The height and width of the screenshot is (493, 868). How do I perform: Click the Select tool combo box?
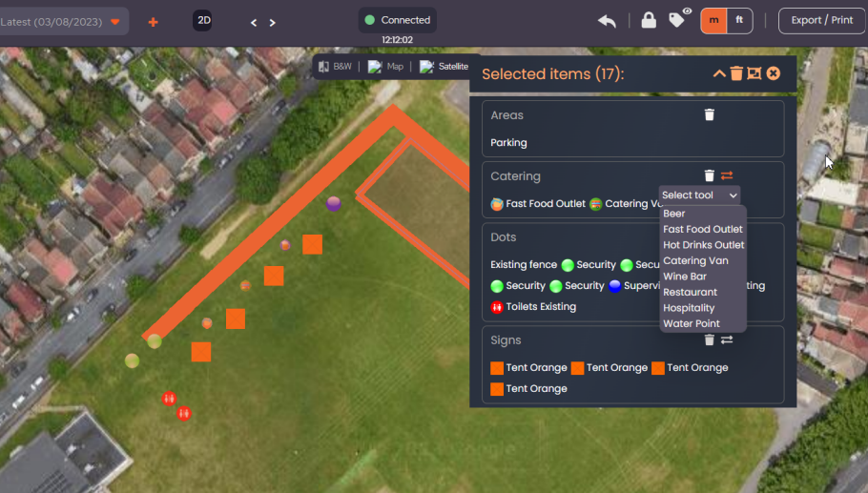(x=699, y=195)
